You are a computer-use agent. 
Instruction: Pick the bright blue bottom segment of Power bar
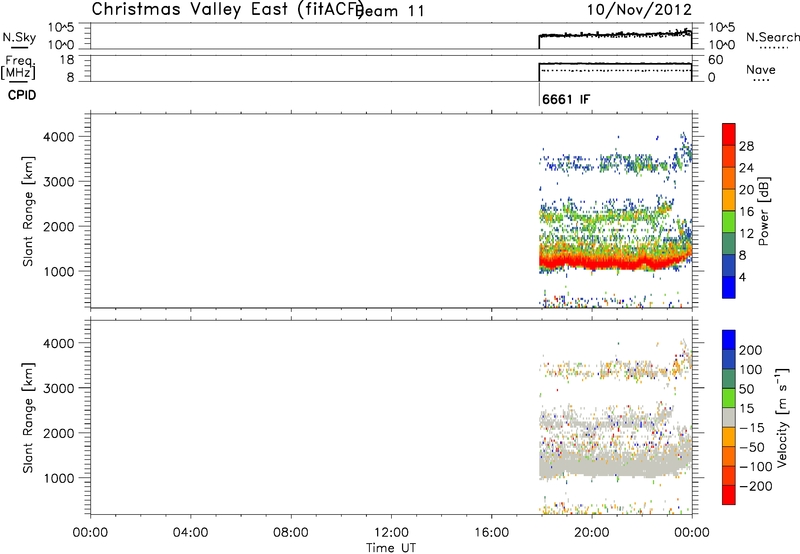[729, 287]
